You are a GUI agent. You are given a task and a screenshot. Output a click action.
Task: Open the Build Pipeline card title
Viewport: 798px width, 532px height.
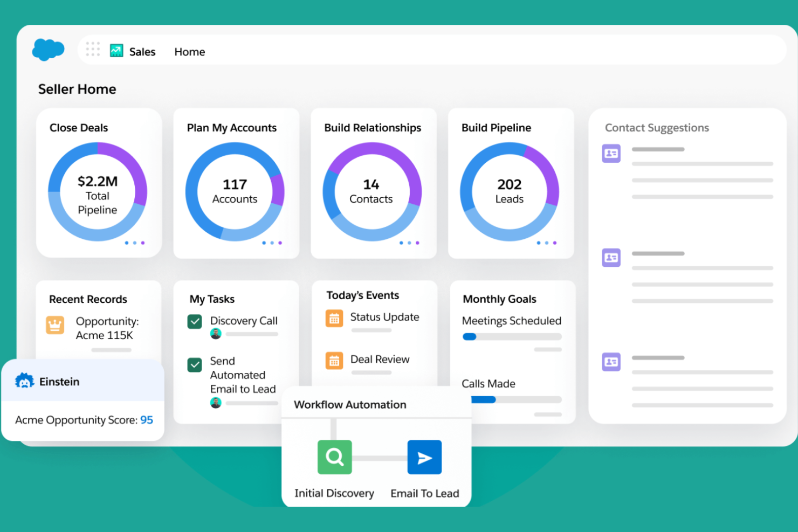coord(496,128)
